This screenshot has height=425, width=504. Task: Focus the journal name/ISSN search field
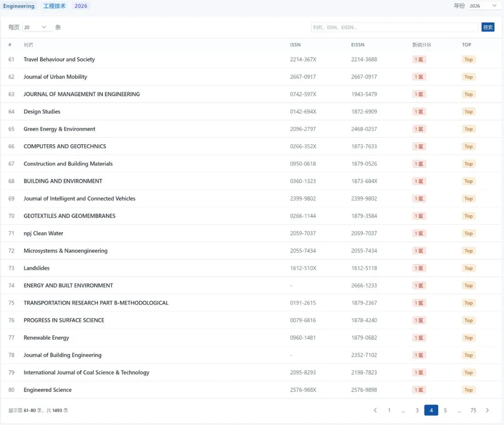pyautogui.click(x=395, y=28)
